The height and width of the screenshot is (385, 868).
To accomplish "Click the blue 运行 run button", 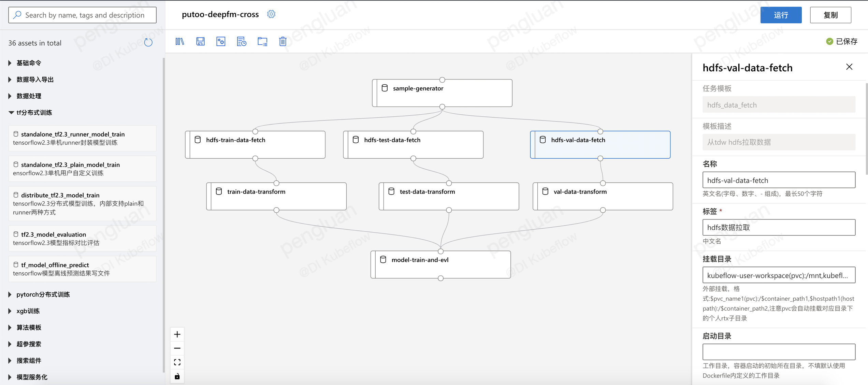I will [x=781, y=15].
